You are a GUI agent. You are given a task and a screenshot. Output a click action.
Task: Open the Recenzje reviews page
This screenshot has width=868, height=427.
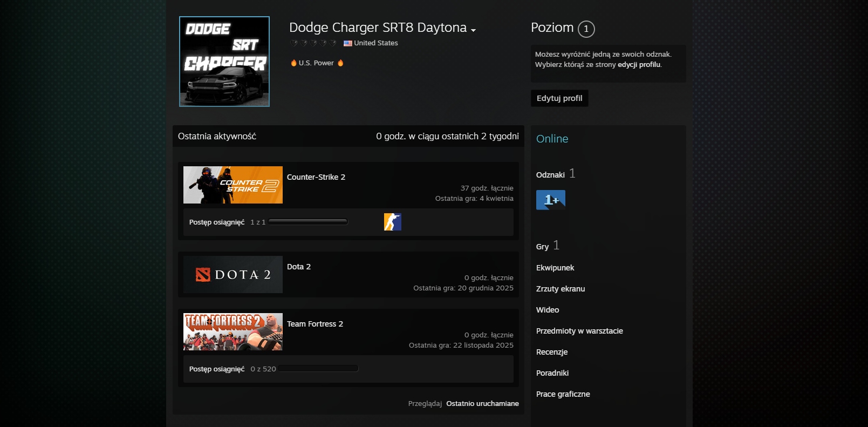(x=552, y=352)
